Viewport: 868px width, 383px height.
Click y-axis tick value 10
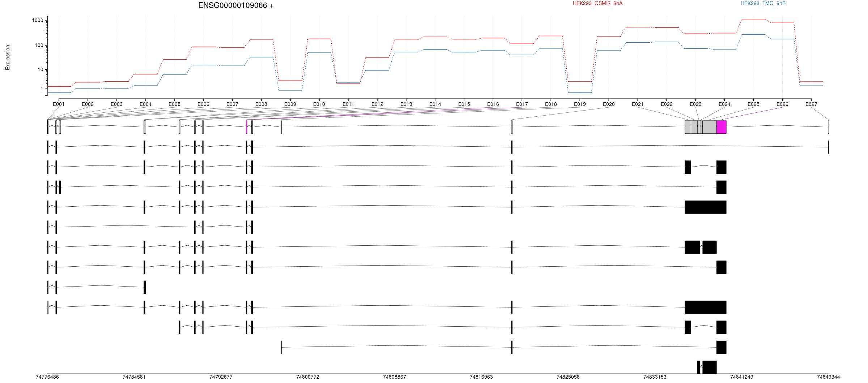(x=41, y=69)
